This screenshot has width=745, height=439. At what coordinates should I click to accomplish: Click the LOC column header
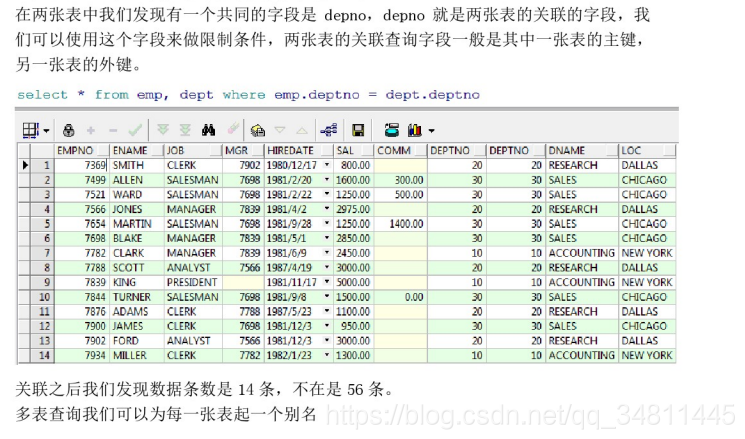(x=647, y=151)
